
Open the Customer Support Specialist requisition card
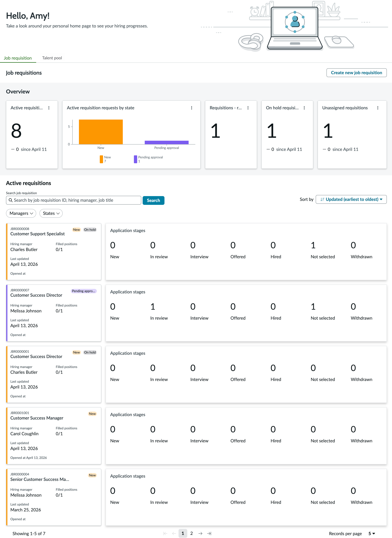54,252
